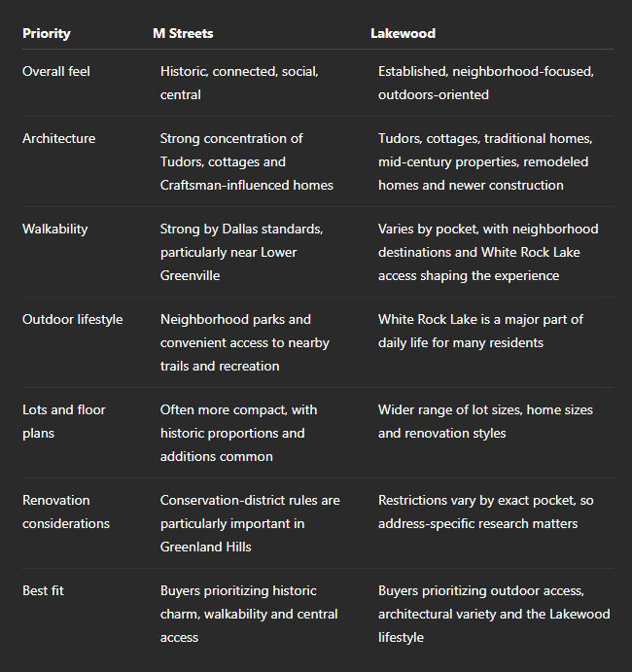
Task: Click the M Streets column header
Action: (x=183, y=33)
